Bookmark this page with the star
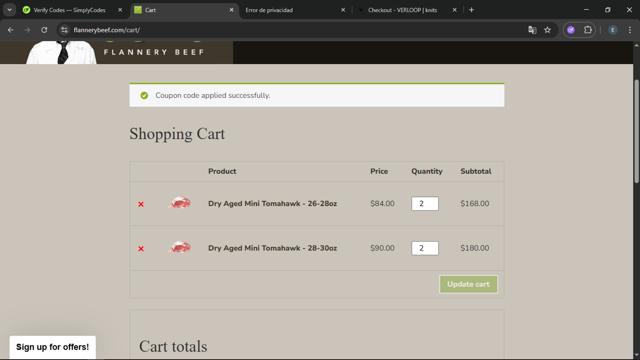The width and height of the screenshot is (640, 360). 547,30
